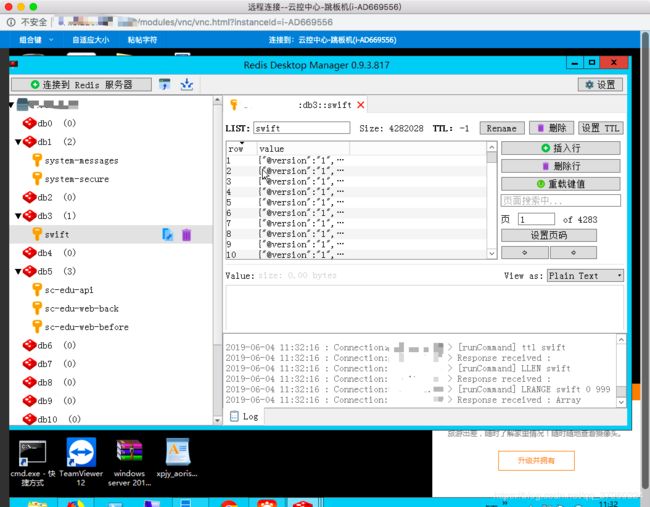650x507 pixels.
Task: Click the site info icon in address bar
Action: click(x=11, y=22)
